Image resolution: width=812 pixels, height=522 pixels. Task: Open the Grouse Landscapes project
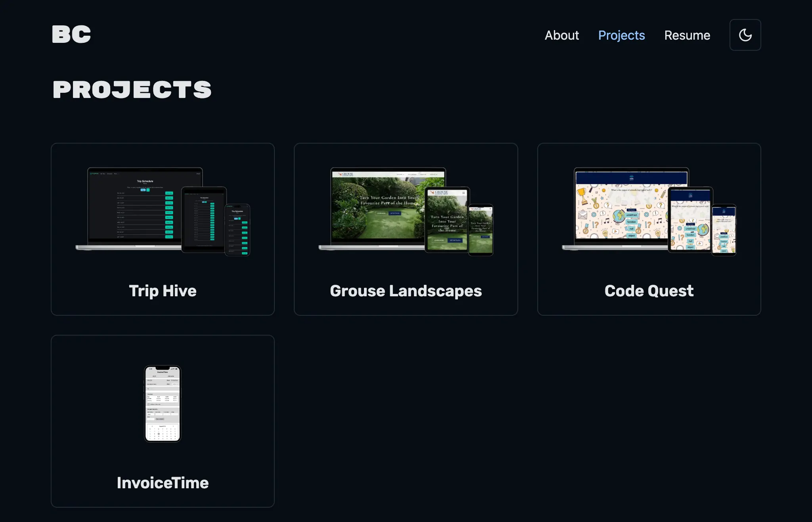406,229
